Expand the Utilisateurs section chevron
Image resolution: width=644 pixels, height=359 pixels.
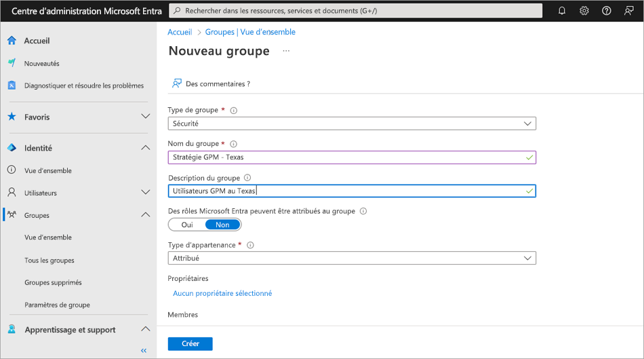click(145, 192)
